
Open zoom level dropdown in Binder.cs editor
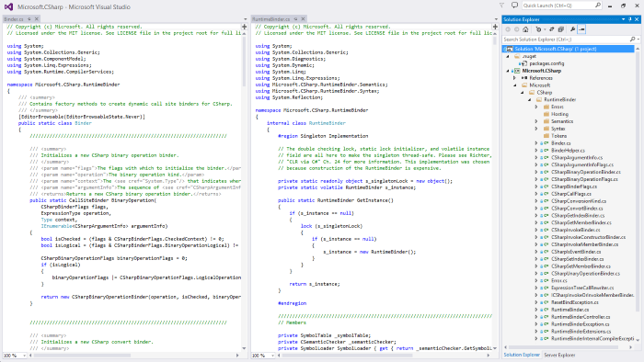24,356
